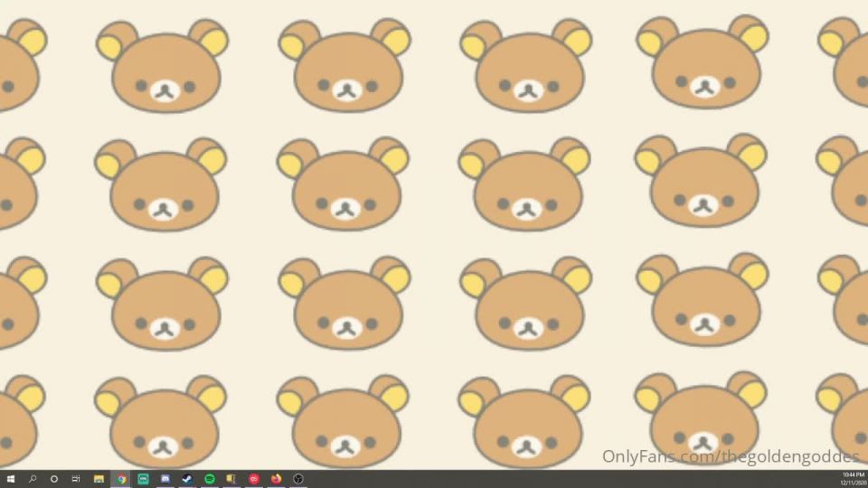
Task: Open the Windows Start menu
Action: click(10, 479)
